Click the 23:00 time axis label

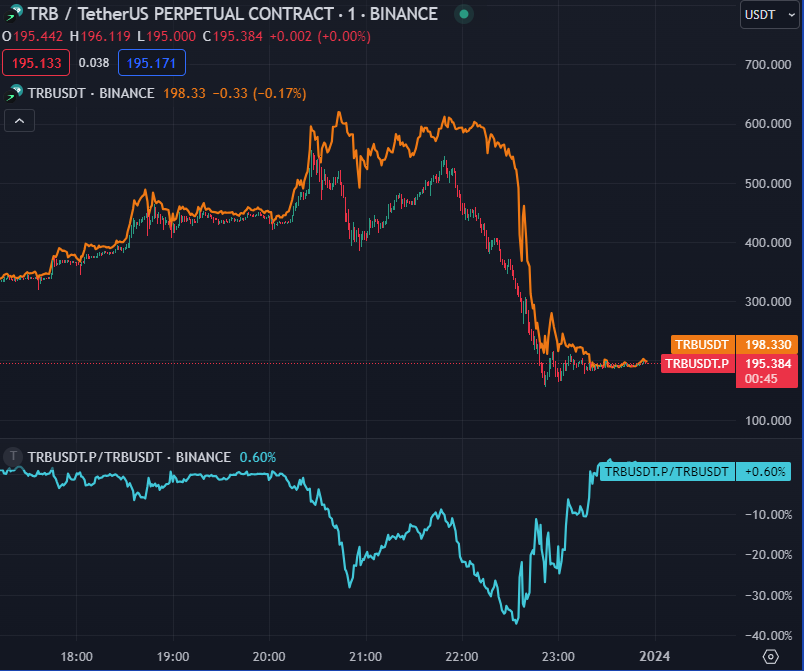[x=558, y=657]
